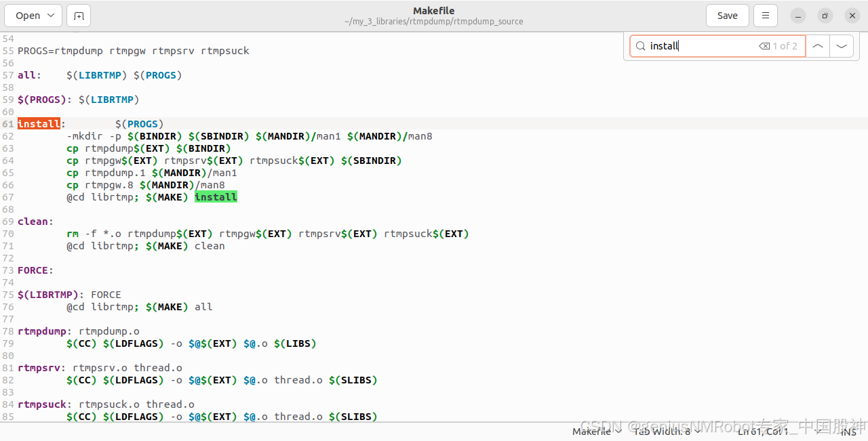The height and width of the screenshot is (441, 868).
Task: Click the clean: target label
Action: pos(35,222)
